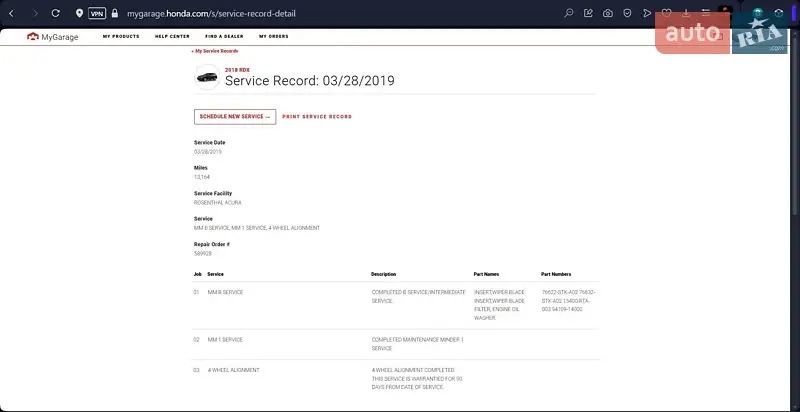Image resolution: width=800 pixels, height=412 pixels.
Task: Open the Help Center menu item
Action: click(x=172, y=36)
